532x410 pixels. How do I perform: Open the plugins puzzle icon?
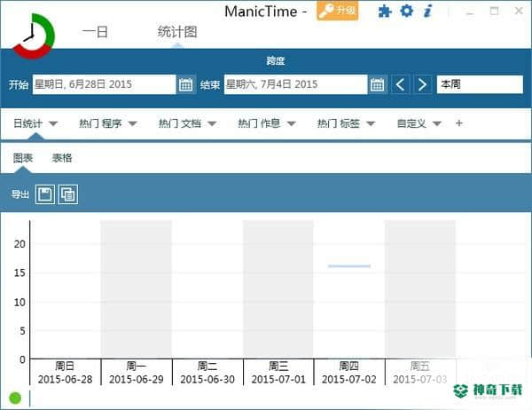point(385,12)
